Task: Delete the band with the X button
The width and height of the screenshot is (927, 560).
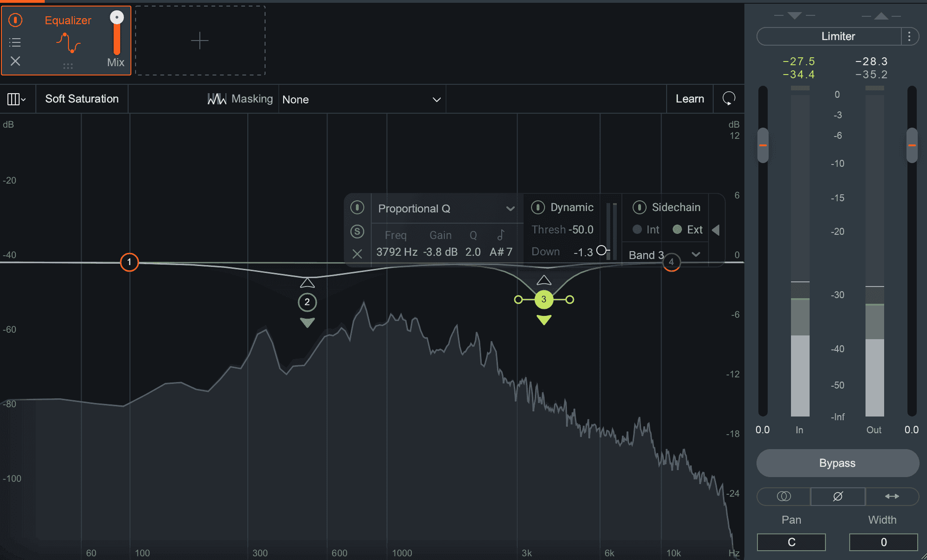Action: (x=357, y=254)
